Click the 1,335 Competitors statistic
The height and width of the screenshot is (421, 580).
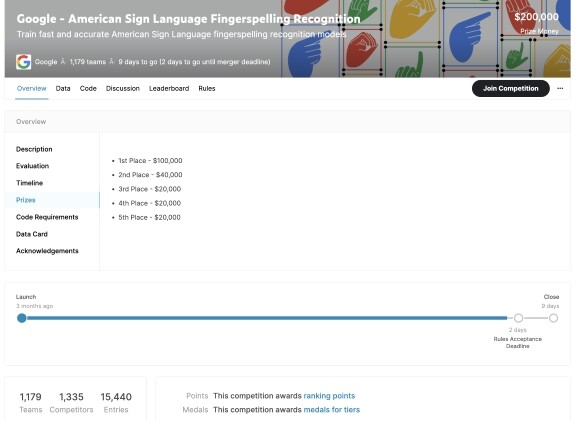[71, 403]
